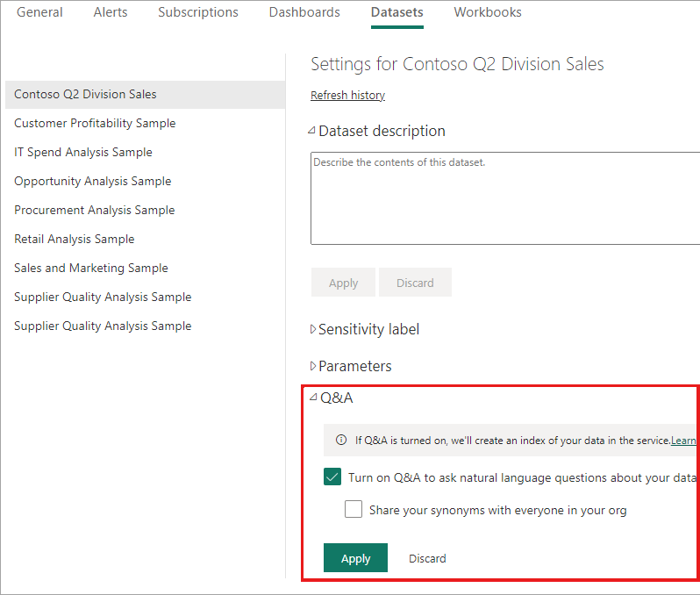
Task: Expand the Parameters section
Action: (313, 366)
